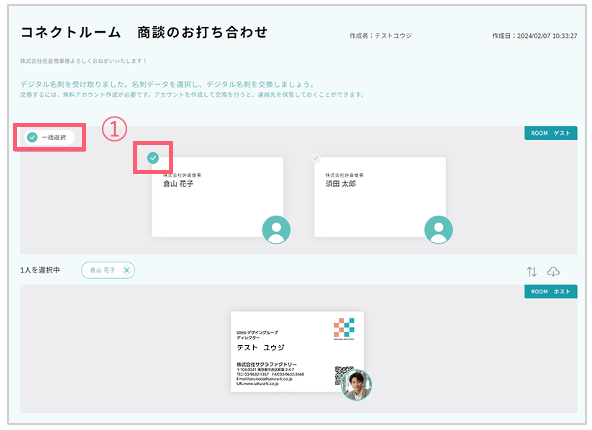Click the 倉山 花子 selected name chip
Screen dimensions: 592x430
pos(108,270)
